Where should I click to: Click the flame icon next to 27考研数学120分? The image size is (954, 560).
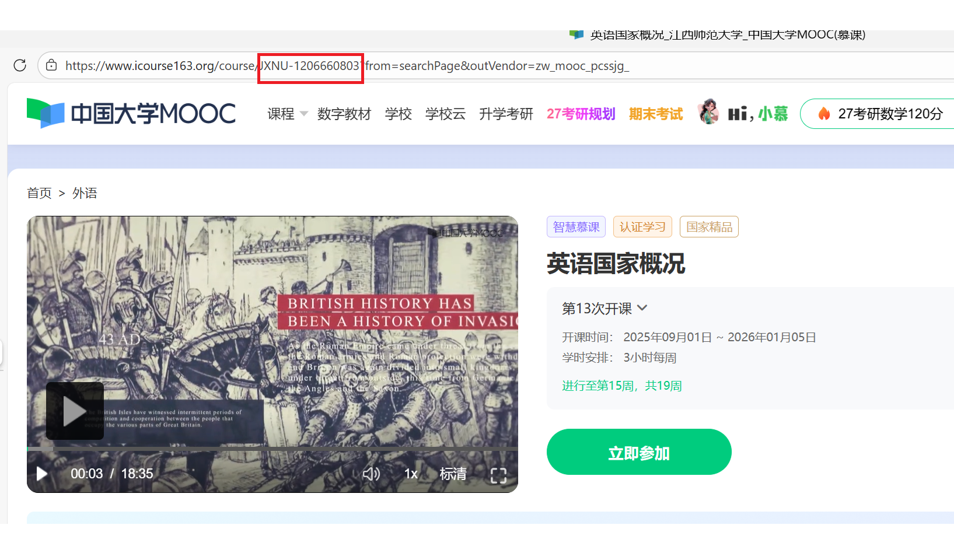pyautogui.click(x=824, y=114)
